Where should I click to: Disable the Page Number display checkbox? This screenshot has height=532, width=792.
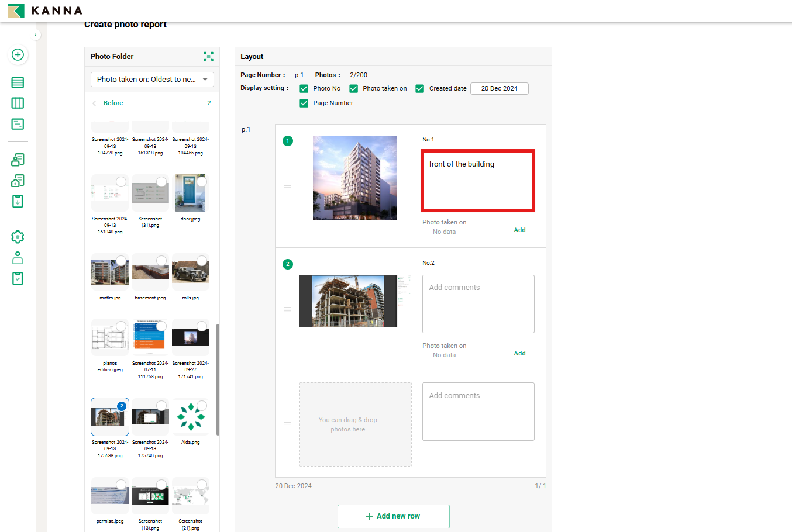point(304,103)
